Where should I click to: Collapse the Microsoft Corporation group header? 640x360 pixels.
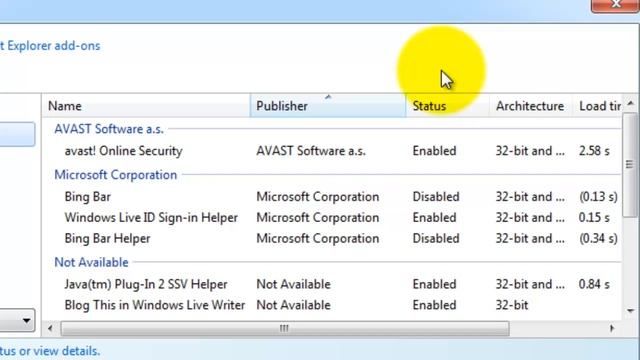[x=116, y=175]
